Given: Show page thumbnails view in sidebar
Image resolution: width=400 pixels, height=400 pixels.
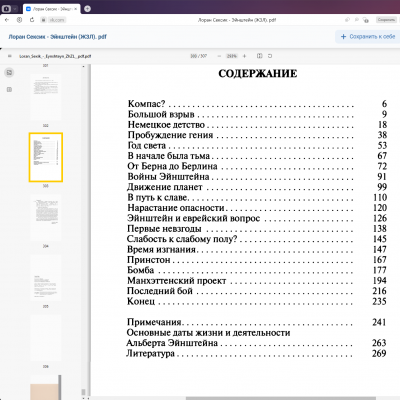Looking at the screenshot, I should tap(9, 72).
